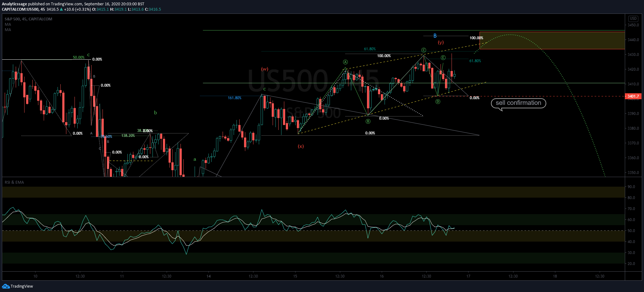Screen dimensions: 644x292
Task: Select the green 50.00% retracement label
Action: point(79,57)
